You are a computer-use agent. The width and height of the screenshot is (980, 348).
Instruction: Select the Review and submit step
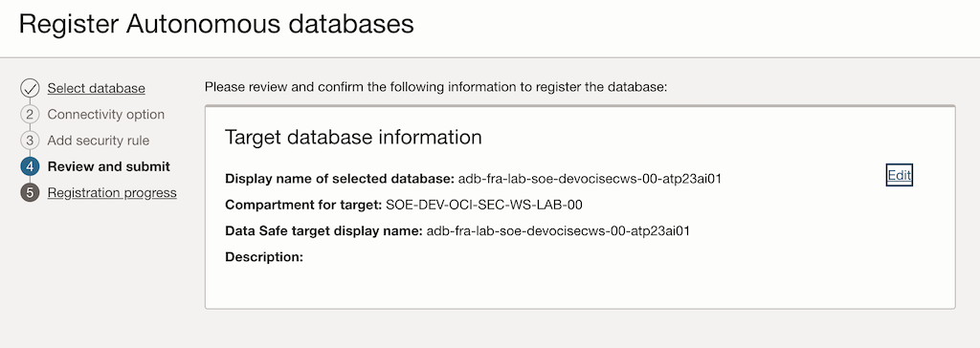(x=109, y=166)
